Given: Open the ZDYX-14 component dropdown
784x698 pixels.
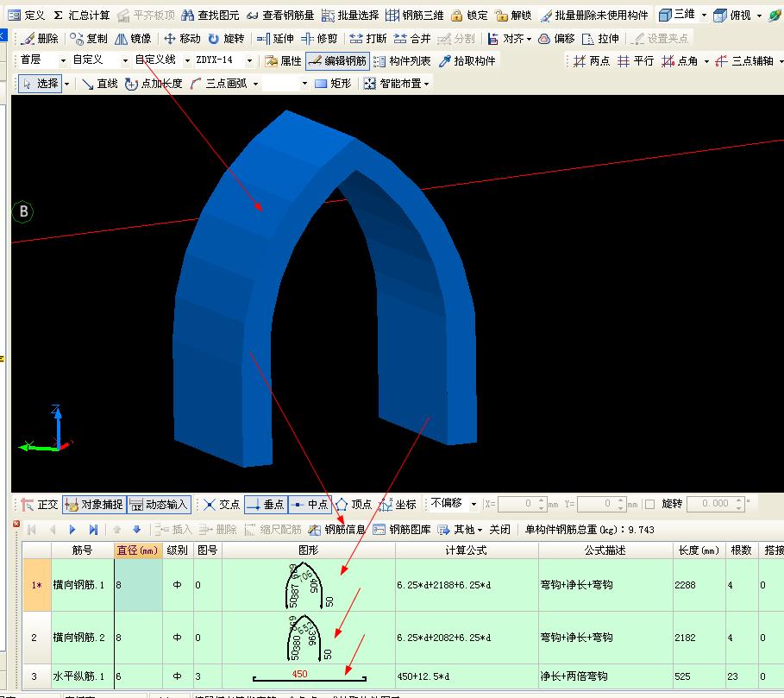Looking at the screenshot, I should 249,60.
